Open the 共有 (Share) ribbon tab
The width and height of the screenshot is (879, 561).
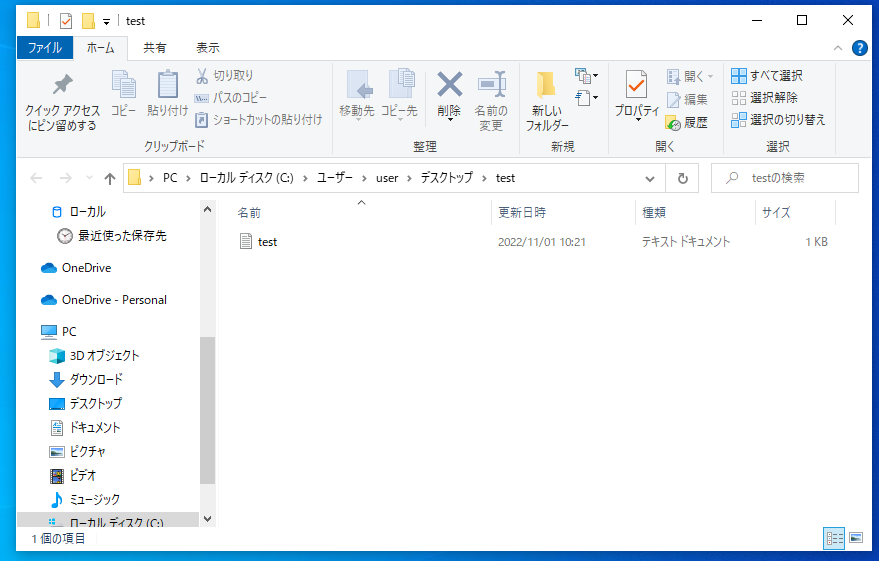(x=155, y=47)
